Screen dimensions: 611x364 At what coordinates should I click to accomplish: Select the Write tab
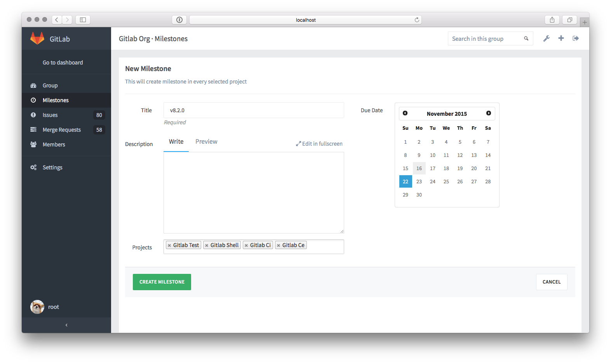tap(176, 142)
